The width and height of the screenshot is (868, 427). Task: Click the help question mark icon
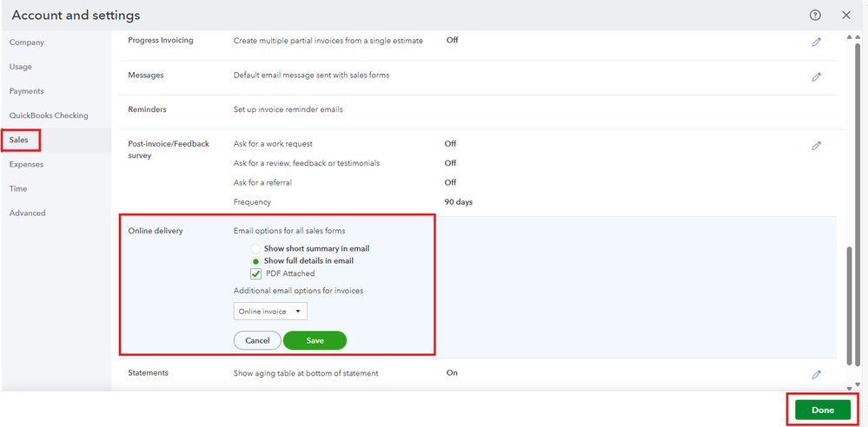coord(815,16)
